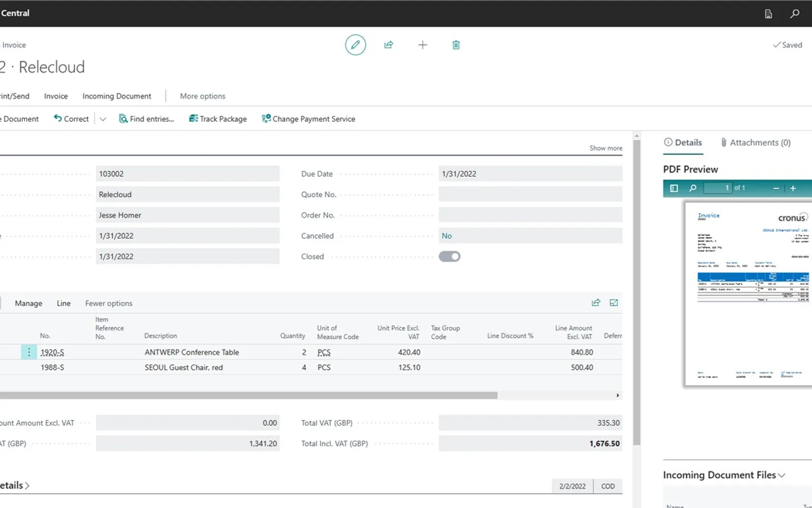Switch to Details tab in factbox
Screen dimensions: 812x508
pyautogui.click(x=683, y=143)
